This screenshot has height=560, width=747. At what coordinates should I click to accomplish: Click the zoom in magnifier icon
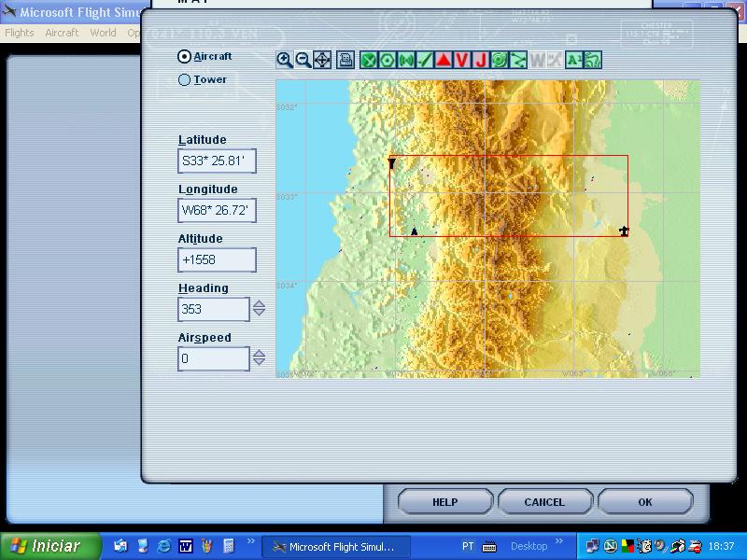[x=285, y=60]
